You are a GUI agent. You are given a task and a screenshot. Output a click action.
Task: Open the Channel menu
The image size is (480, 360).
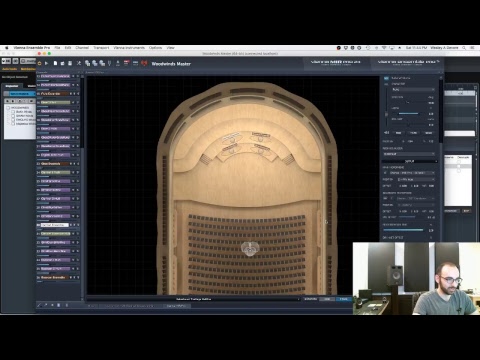82,48
